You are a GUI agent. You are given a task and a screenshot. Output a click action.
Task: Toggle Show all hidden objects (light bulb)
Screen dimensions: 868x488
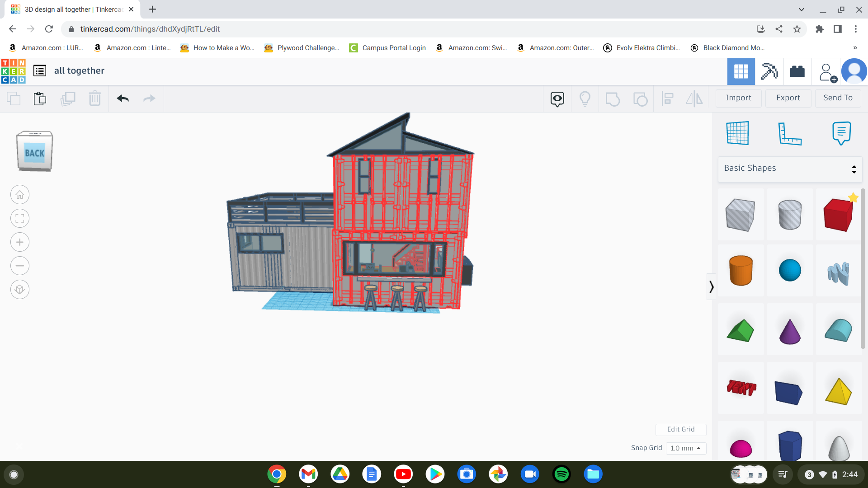[585, 99]
